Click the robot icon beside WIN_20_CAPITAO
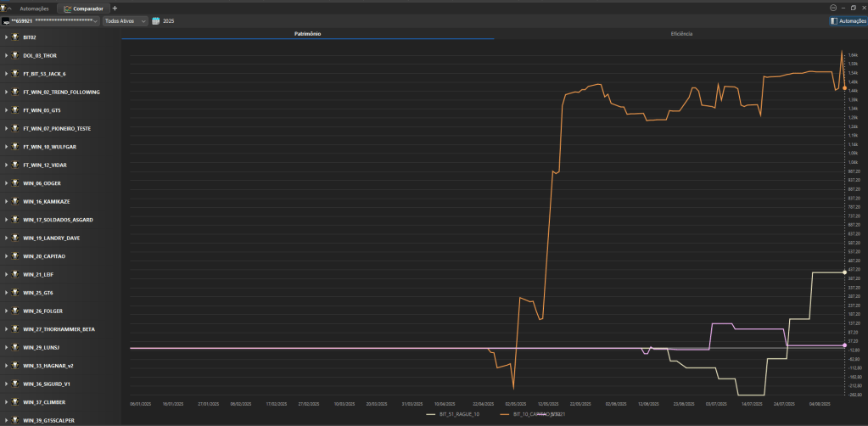The width and height of the screenshot is (868, 426). pyautogui.click(x=14, y=256)
